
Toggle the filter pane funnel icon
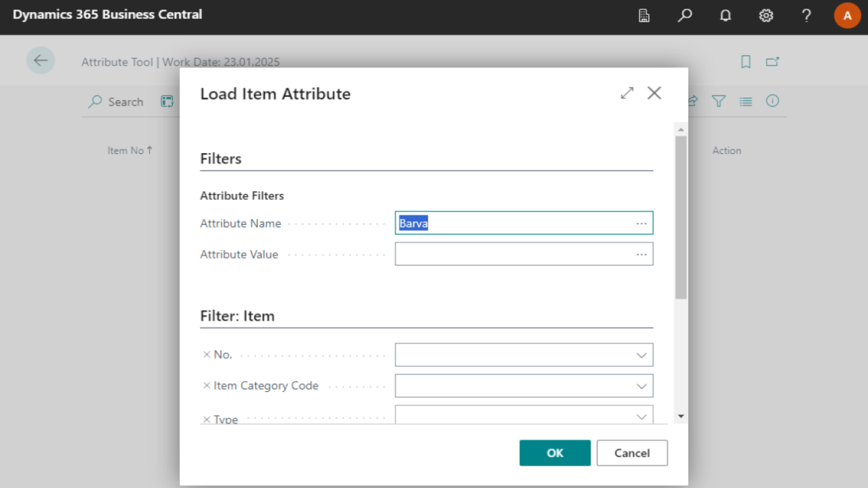(718, 101)
